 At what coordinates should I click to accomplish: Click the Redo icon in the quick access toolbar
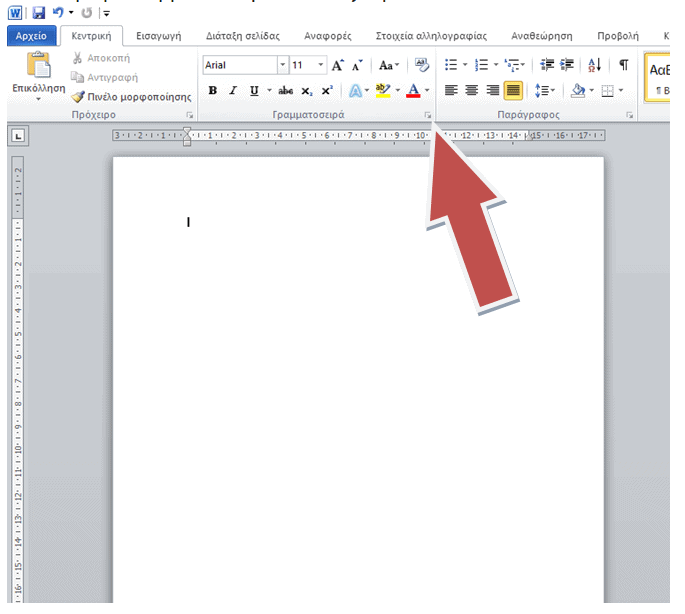tap(87, 13)
